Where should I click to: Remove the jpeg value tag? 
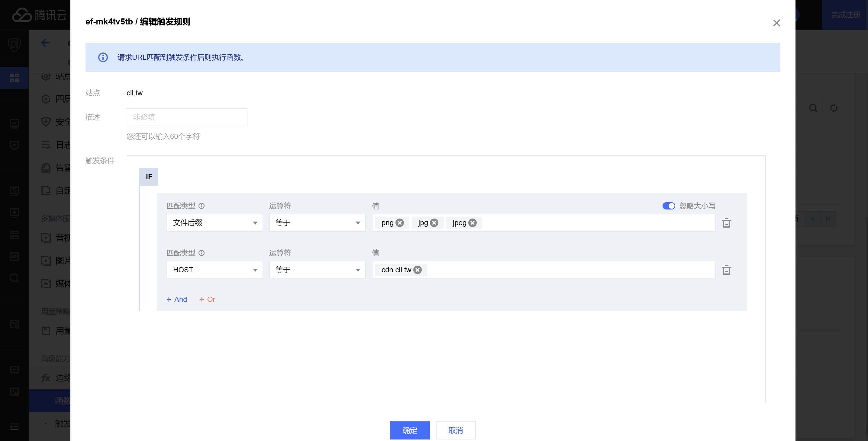[473, 223]
